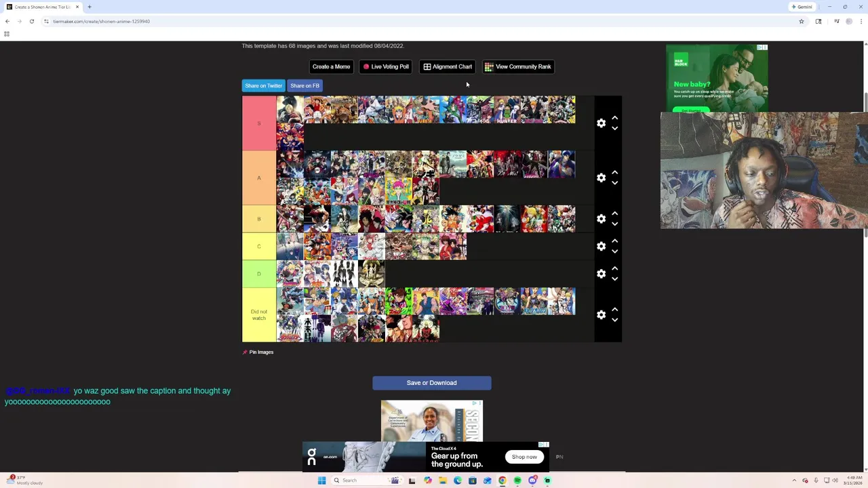
Task: Open settings gear for C tier row
Action: click(x=601, y=246)
